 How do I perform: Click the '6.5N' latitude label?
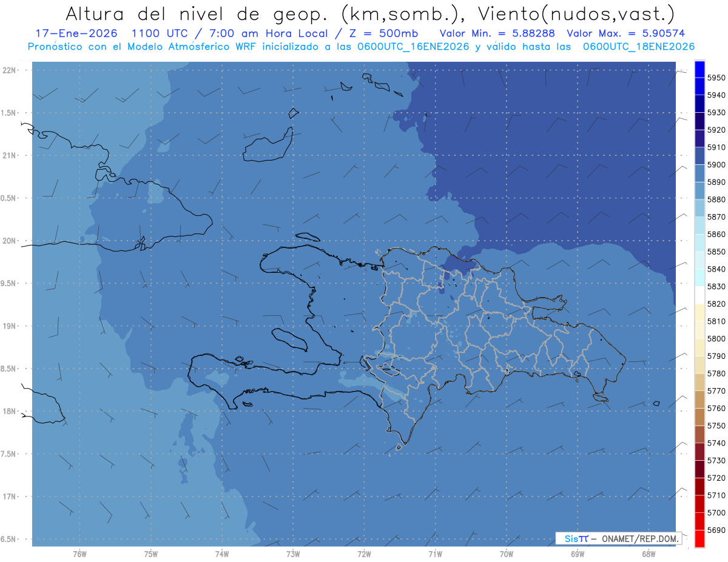tap(8, 539)
